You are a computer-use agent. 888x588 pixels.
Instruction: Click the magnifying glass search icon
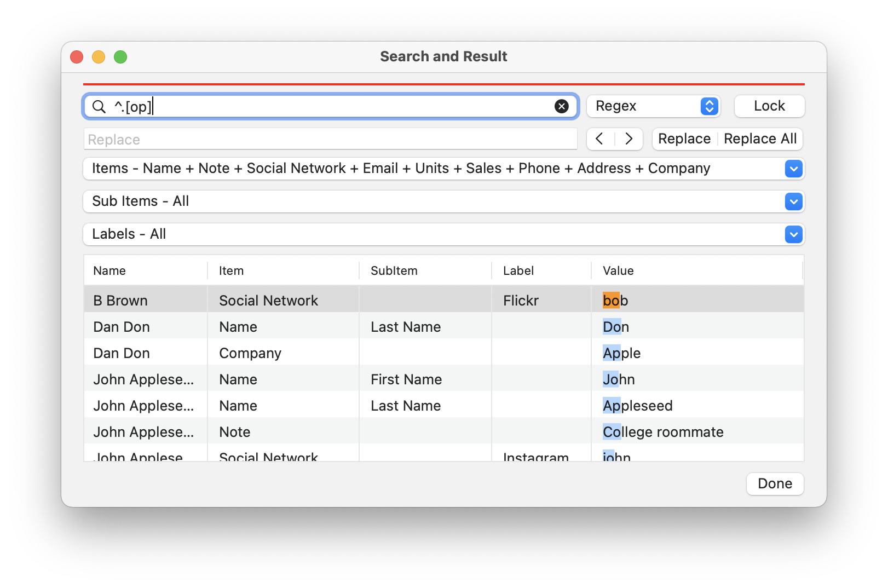[99, 106]
